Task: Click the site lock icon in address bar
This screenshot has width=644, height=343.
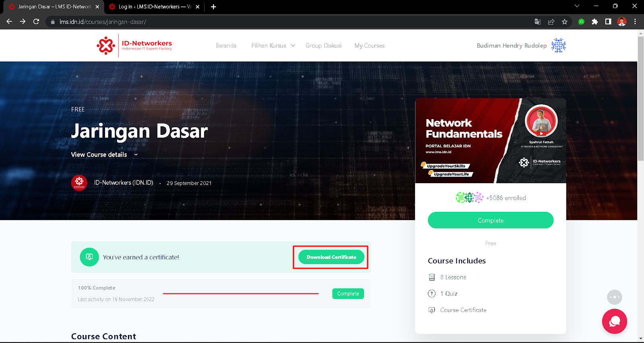Action: coord(53,22)
